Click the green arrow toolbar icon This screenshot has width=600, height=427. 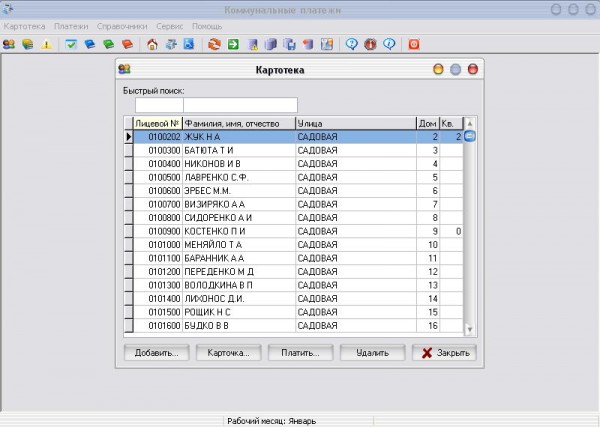point(232,44)
